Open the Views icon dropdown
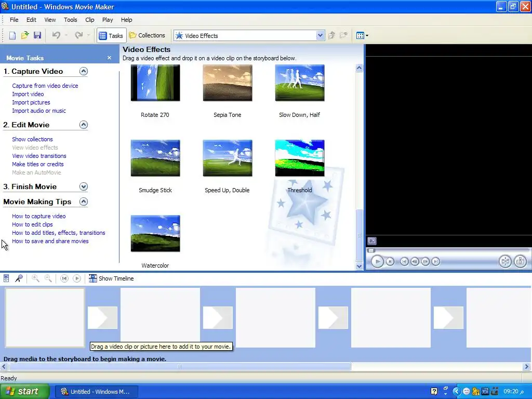532x399 pixels. pyautogui.click(x=362, y=35)
